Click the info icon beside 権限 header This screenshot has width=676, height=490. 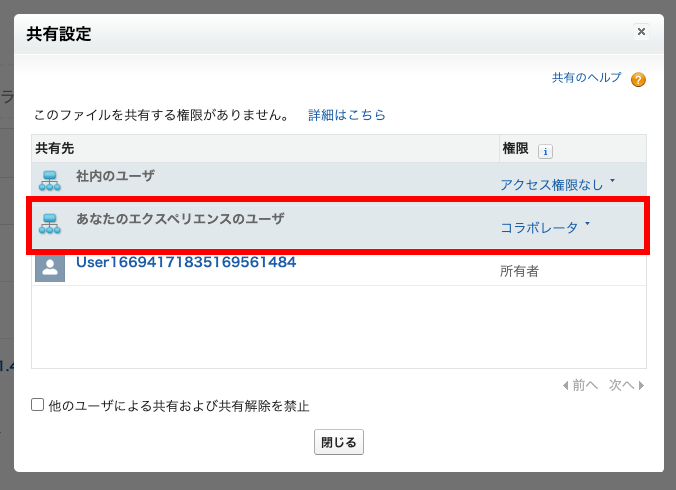[x=545, y=151]
